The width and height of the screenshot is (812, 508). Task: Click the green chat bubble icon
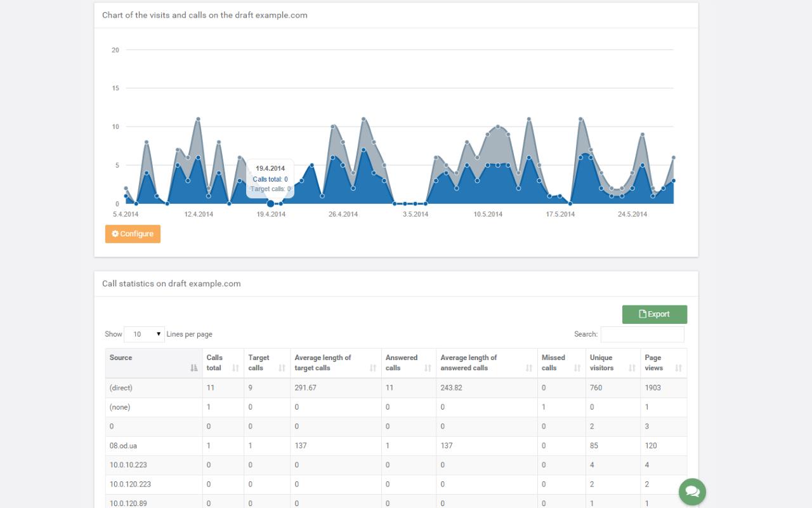692,491
